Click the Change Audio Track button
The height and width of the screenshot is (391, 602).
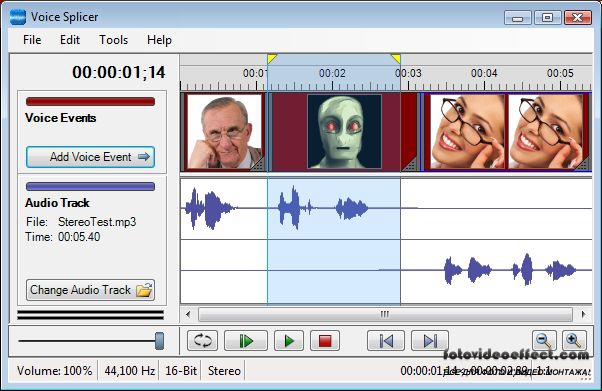91,290
